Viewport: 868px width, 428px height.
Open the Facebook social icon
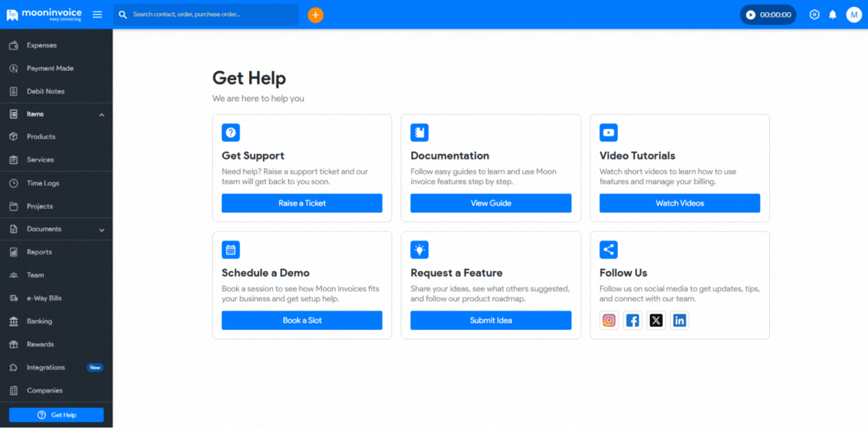[633, 320]
